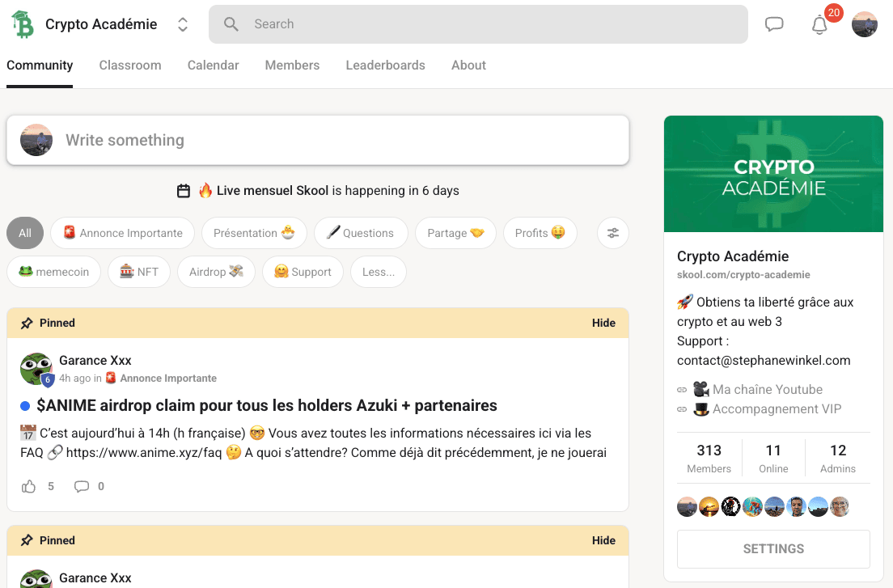Filter posts by Support category

[303, 272]
